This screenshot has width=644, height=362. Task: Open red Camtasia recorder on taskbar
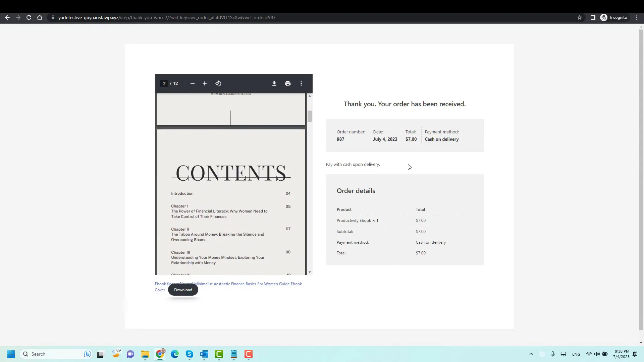(x=249, y=354)
